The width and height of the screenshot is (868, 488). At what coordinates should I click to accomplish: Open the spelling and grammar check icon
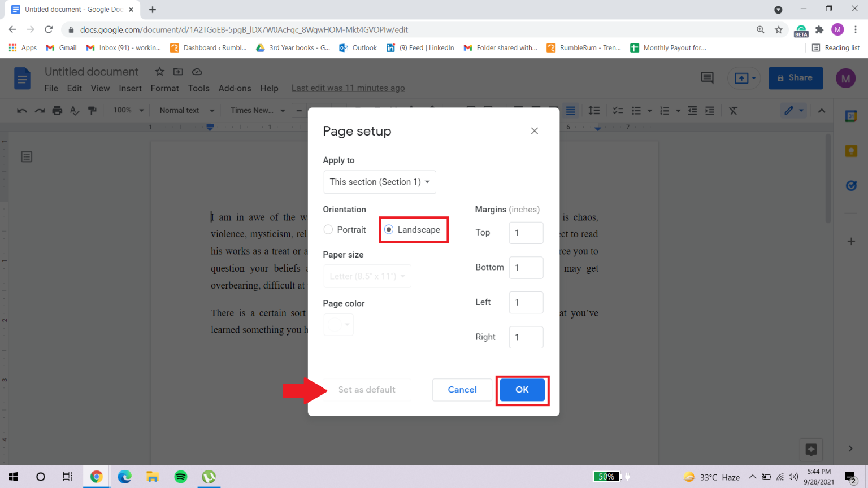tap(75, 110)
